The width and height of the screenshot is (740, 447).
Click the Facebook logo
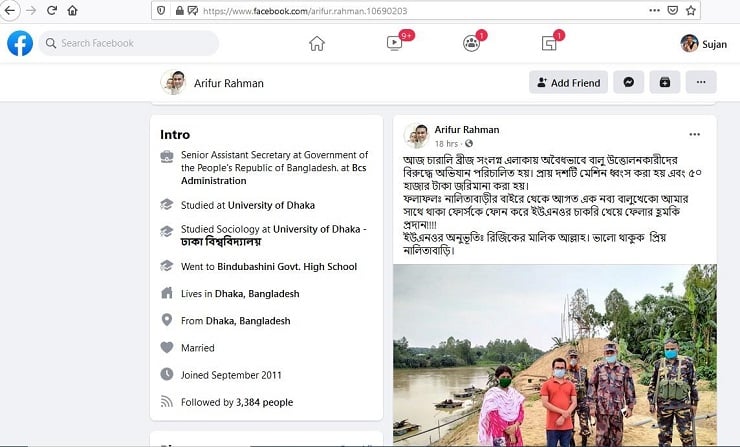click(20, 43)
